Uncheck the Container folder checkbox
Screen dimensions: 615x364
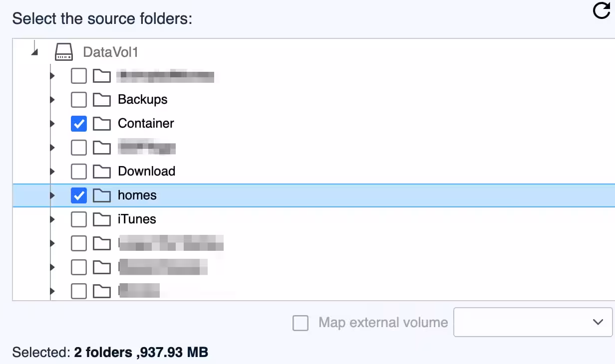click(79, 124)
